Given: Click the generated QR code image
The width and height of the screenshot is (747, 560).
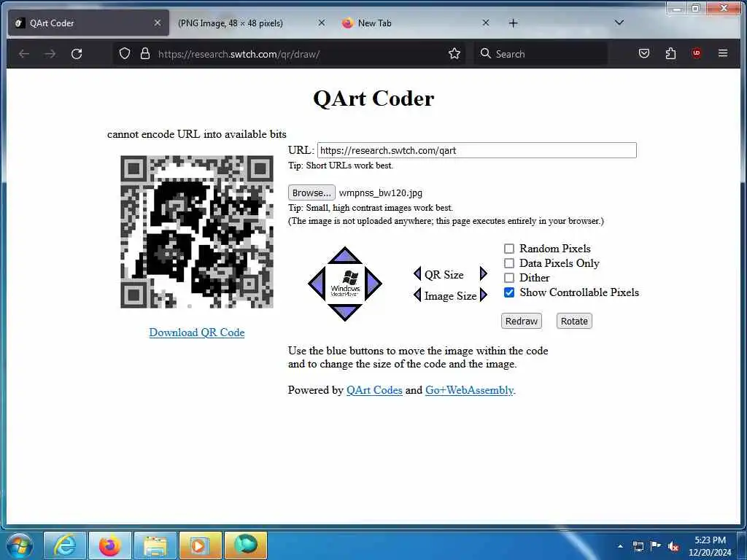Looking at the screenshot, I should (197, 232).
